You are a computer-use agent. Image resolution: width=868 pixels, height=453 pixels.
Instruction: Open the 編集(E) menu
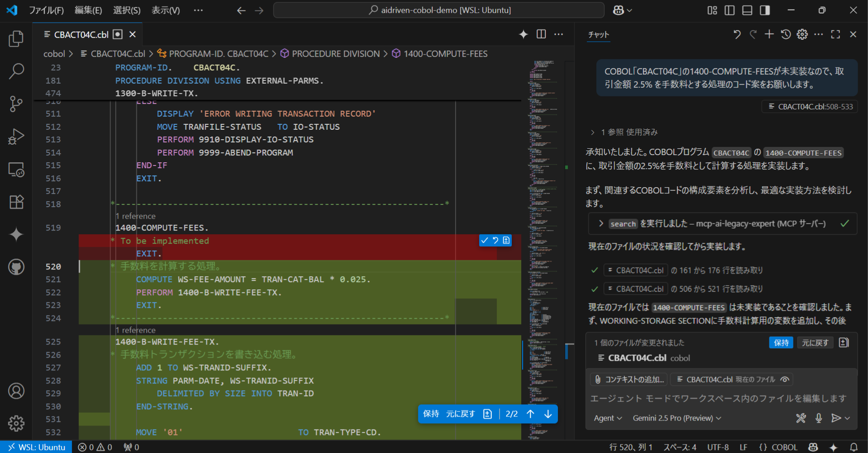tap(88, 10)
